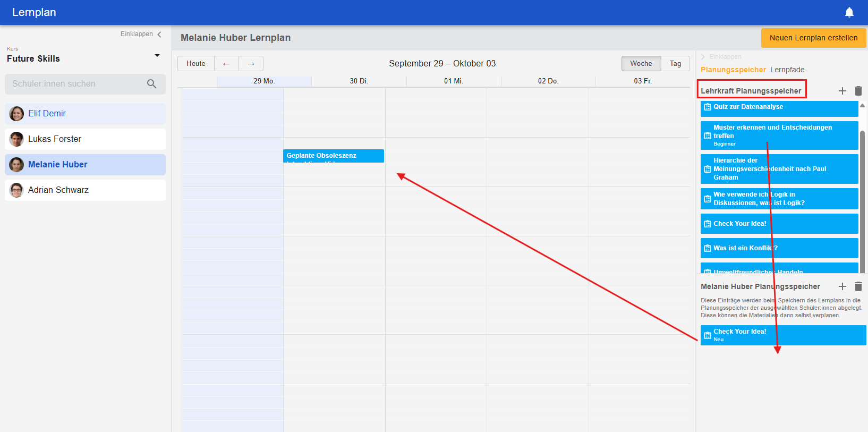Go to next week with right arrow

coord(251,64)
